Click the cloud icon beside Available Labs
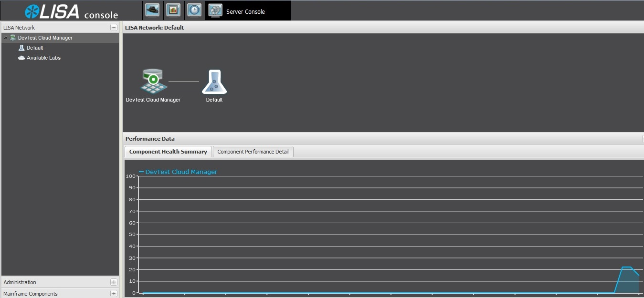This screenshot has width=644, height=298. click(21, 58)
